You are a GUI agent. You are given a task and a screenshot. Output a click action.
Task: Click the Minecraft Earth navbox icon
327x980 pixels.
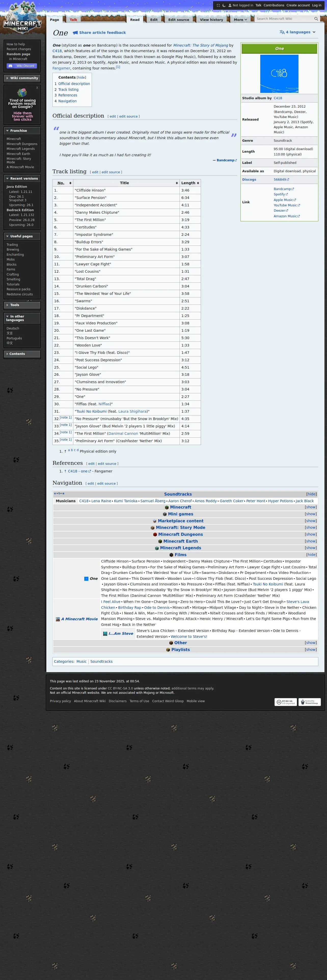pos(160,541)
